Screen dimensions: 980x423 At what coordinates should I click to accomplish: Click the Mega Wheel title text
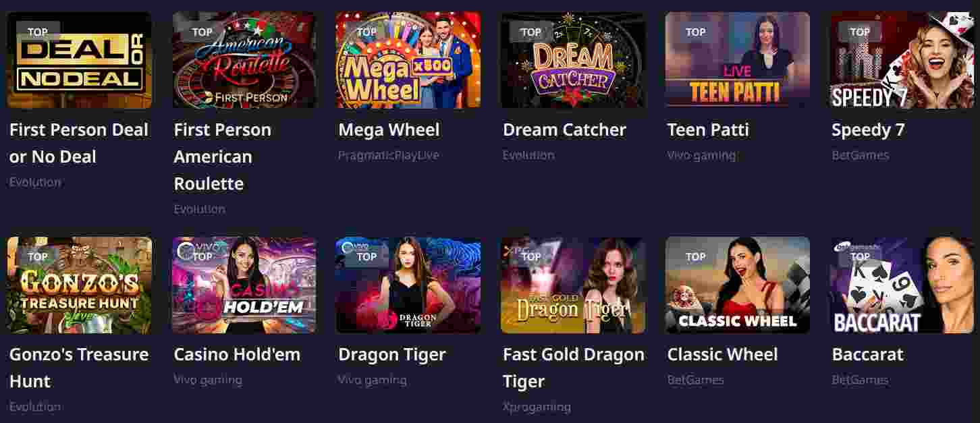coord(389,130)
